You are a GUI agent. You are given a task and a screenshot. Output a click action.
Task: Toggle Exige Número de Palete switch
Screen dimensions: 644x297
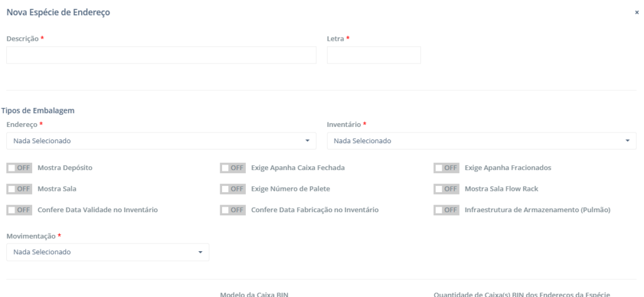[x=233, y=188]
